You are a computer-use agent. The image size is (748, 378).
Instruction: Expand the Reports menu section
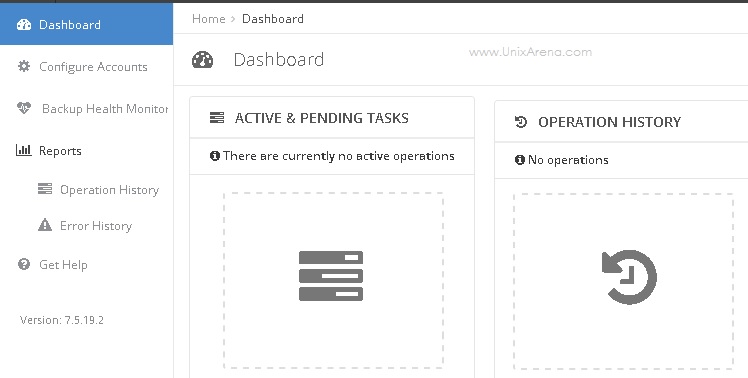(60, 151)
